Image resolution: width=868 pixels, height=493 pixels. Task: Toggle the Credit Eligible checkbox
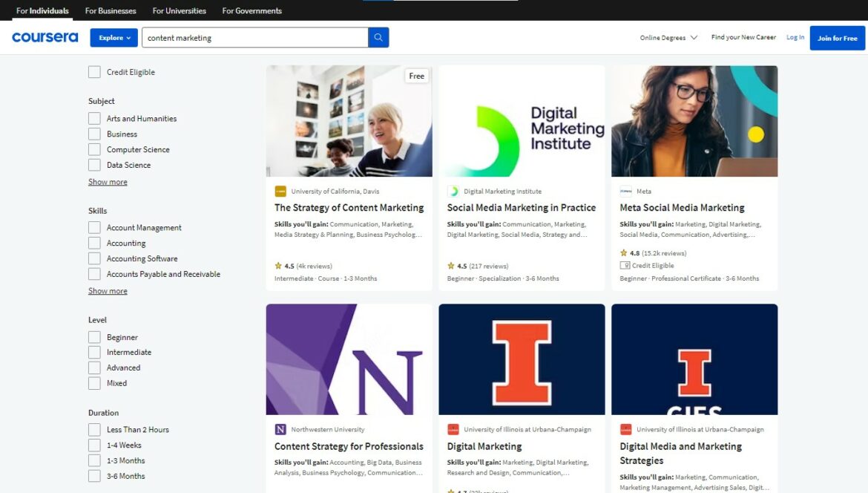pos(95,72)
